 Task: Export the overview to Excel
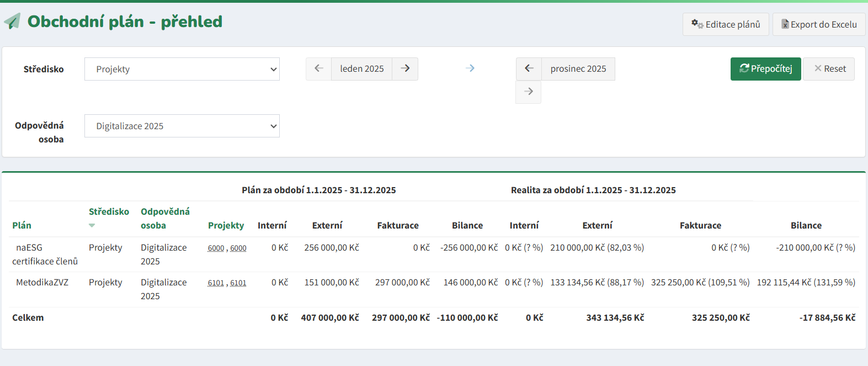pos(819,24)
